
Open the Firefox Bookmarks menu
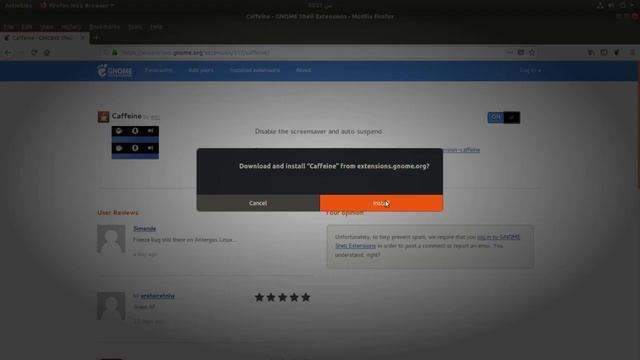104,27
